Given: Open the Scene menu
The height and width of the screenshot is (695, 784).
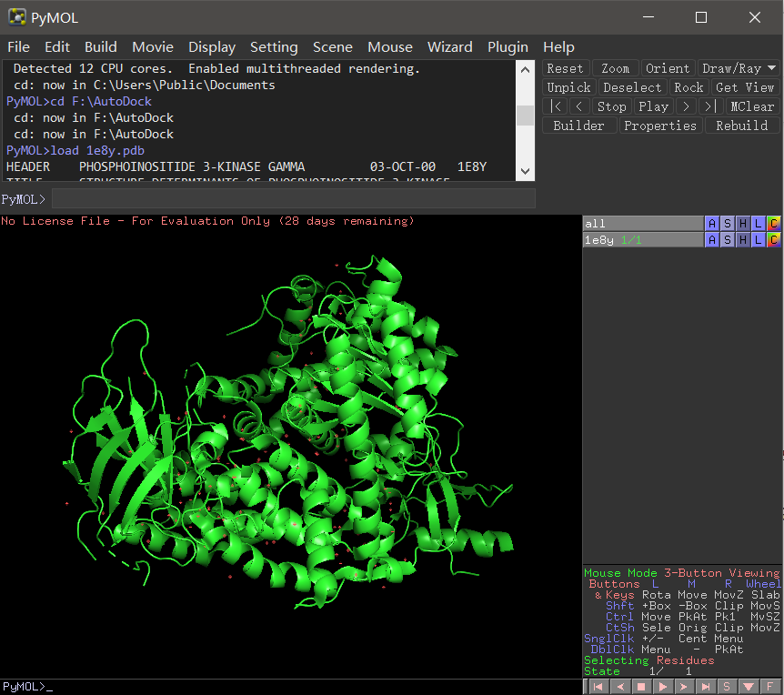Looking at the screenshot, I should point(333,47).
